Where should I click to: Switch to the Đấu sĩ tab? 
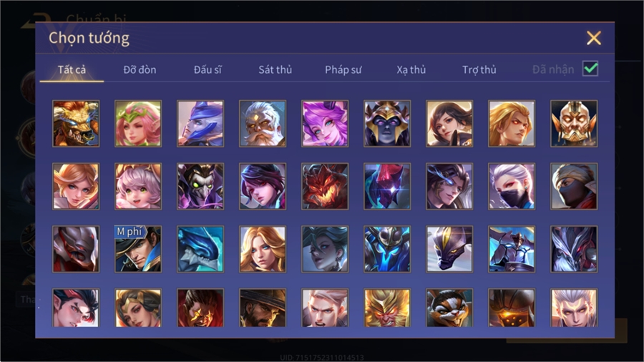pyautogui.click(x=208, y=70)
